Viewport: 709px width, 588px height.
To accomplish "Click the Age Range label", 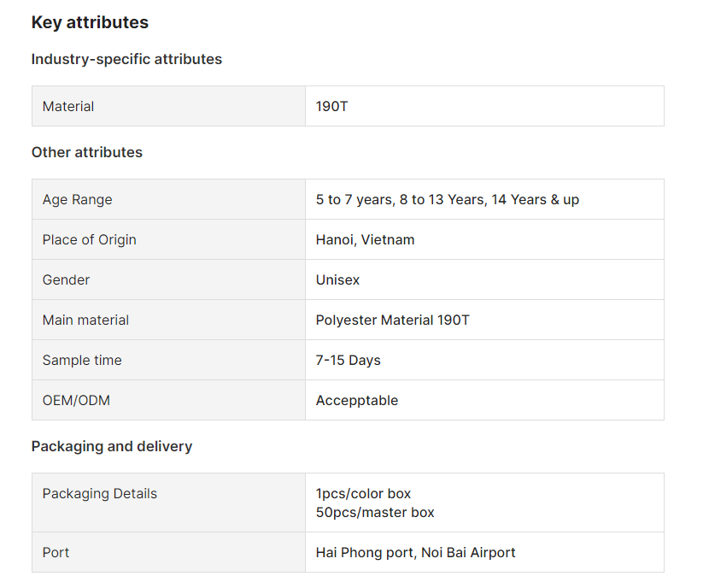I will pos(77,200).
